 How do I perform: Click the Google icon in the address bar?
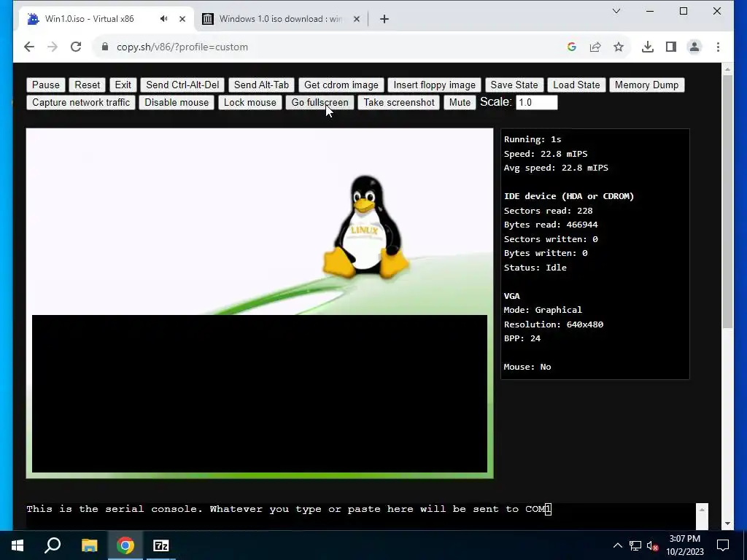pyautogui.click(x=572, y=47)
